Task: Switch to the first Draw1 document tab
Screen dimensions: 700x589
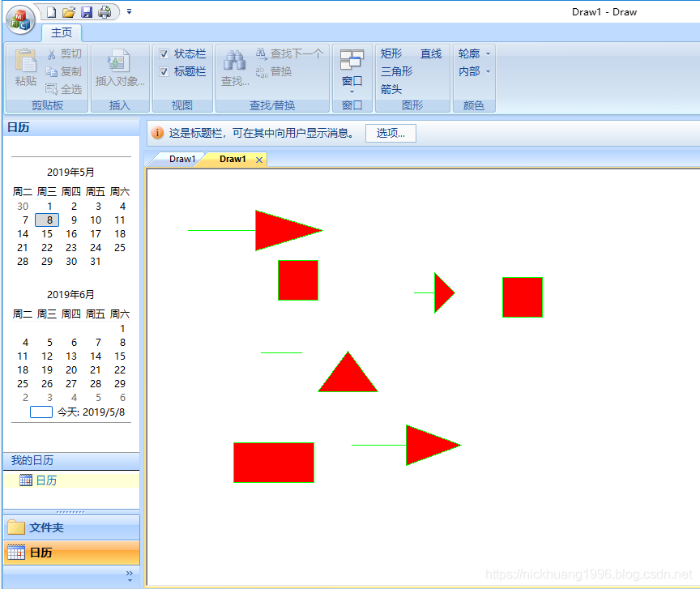Action: (x=182, y=159)
